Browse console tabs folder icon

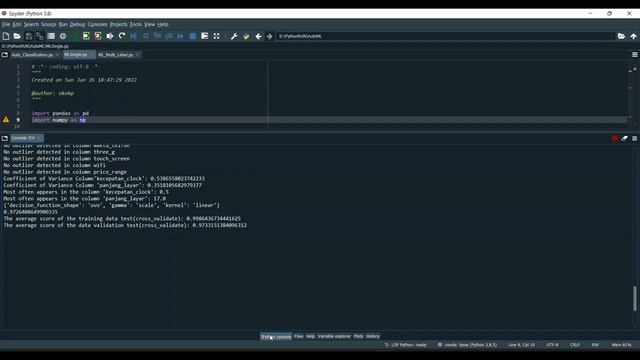click(5, 138)
